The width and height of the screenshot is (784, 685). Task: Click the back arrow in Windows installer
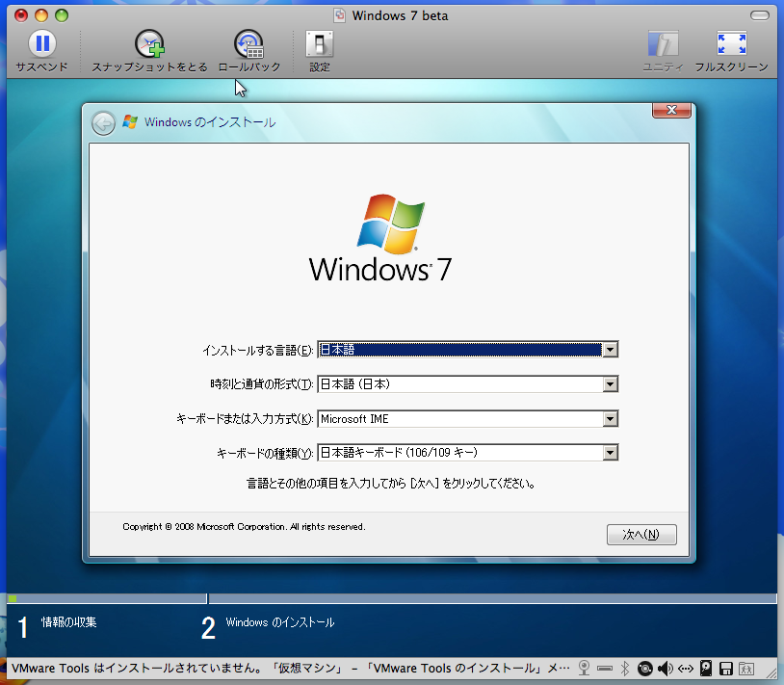pyautogui.click(x=103, y=123)
